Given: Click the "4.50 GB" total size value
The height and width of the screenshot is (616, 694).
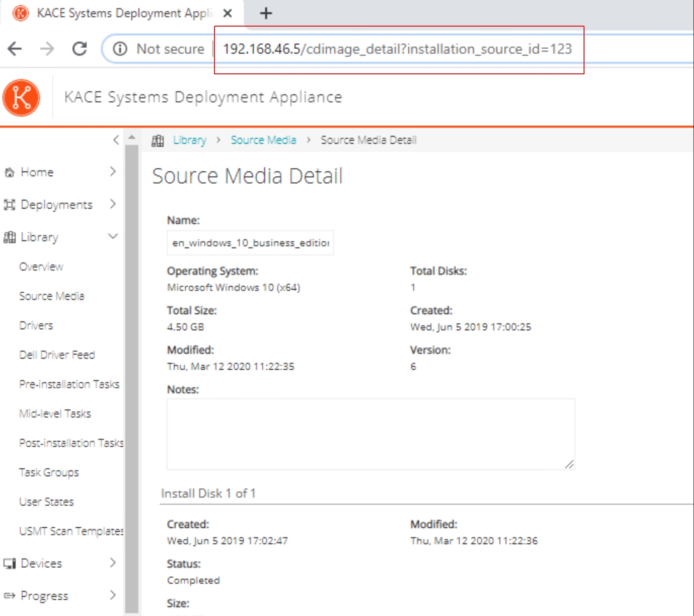Looking at the screenshot, I should click(186, 327).
